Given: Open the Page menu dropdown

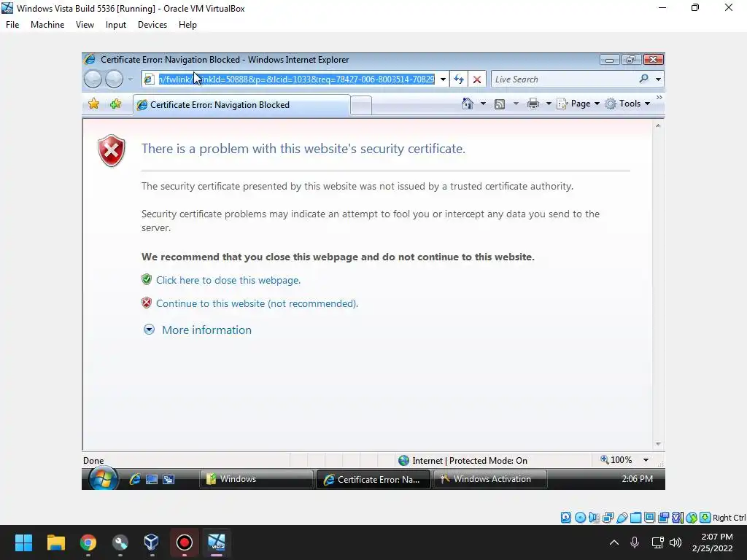Looking at the screenshot, I should click(578, 104).
